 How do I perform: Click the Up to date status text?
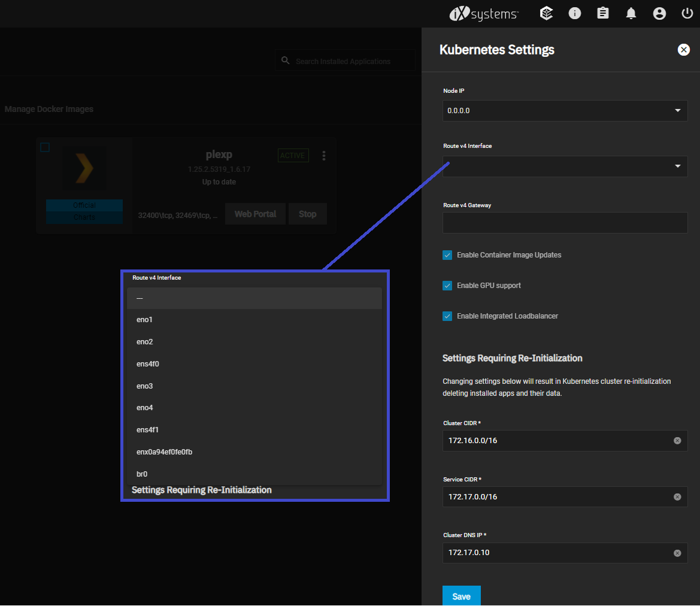pos(219,182)
